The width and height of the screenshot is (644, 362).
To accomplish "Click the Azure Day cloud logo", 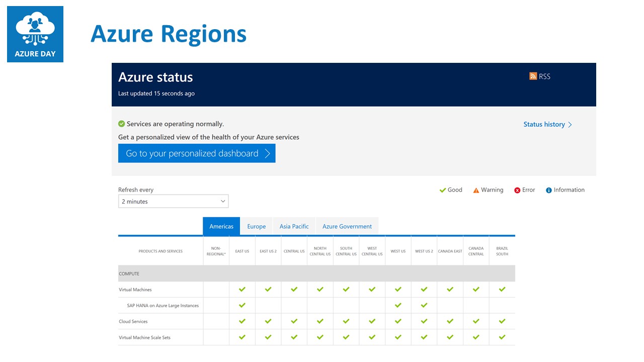I will (x=35, y=29).
